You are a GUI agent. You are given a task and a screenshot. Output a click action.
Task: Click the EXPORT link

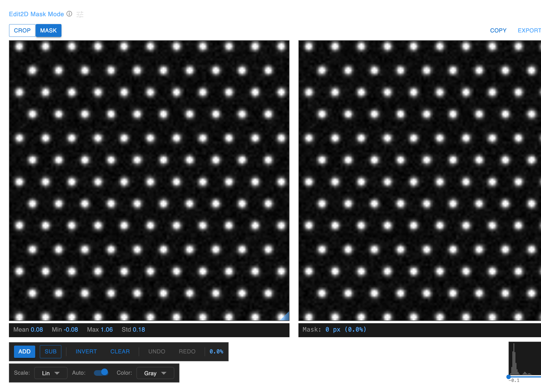[529, 30]
